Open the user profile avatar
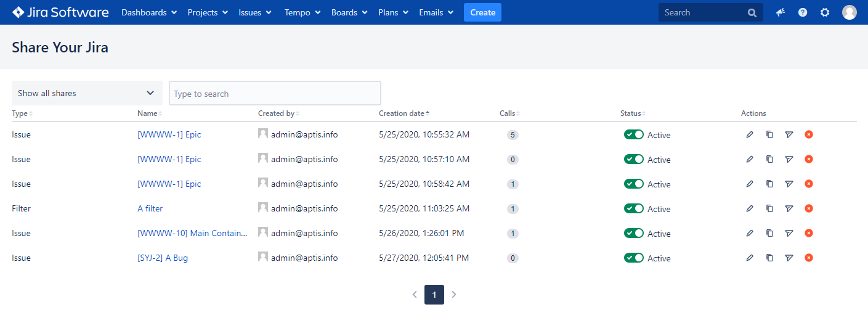 point(850,12)
